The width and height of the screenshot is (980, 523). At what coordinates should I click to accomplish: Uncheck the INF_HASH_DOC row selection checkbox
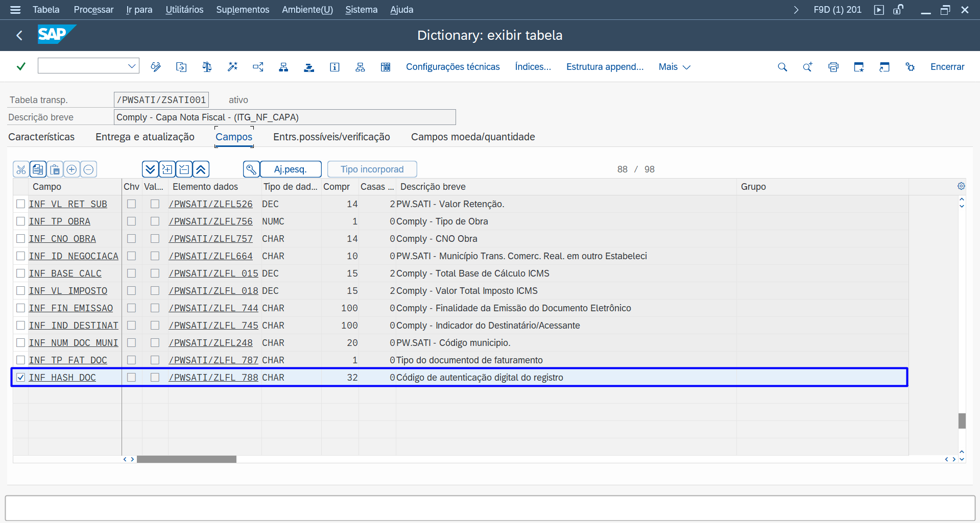21,378
